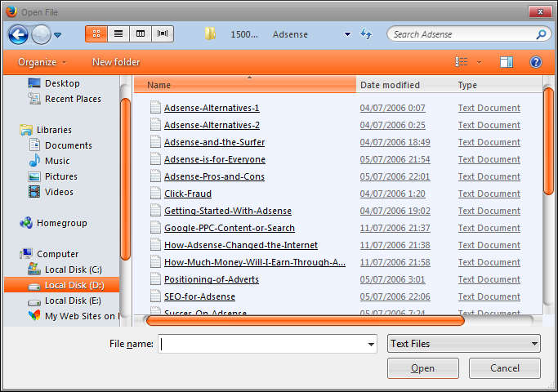558x392 pixels.
Task: Select the 1500... breadcrumb segment
Action: (244, 34)
